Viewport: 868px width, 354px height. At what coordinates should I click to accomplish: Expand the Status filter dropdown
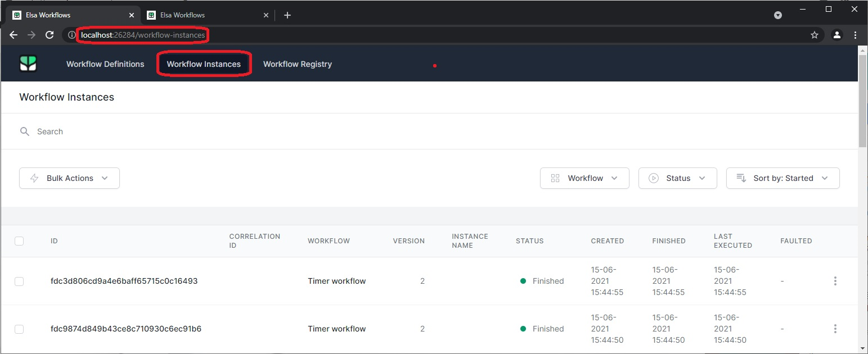coord(677,178)
